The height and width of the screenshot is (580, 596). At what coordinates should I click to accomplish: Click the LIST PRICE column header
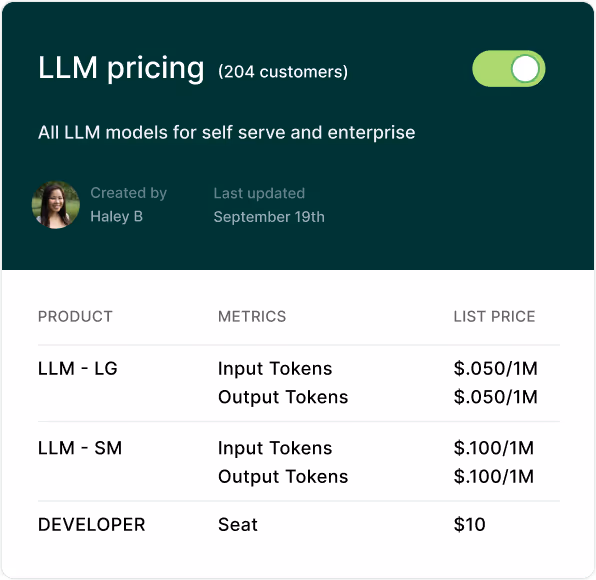pos(495,316)
